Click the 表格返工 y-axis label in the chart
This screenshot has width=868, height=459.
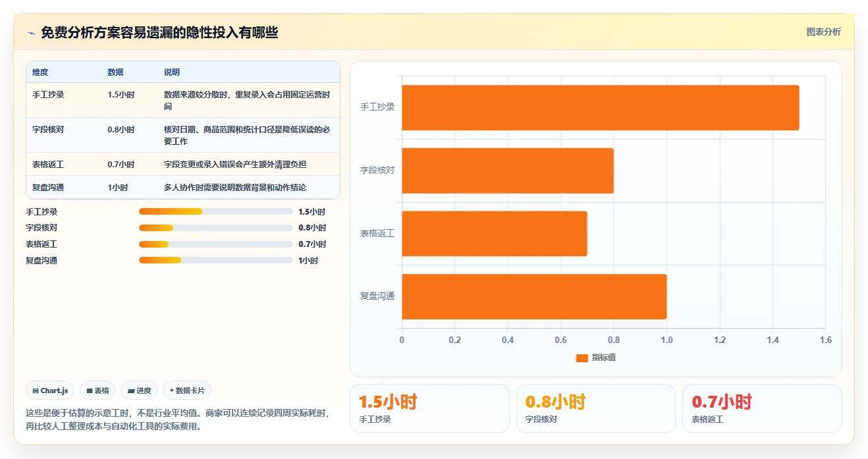point(377,233)
